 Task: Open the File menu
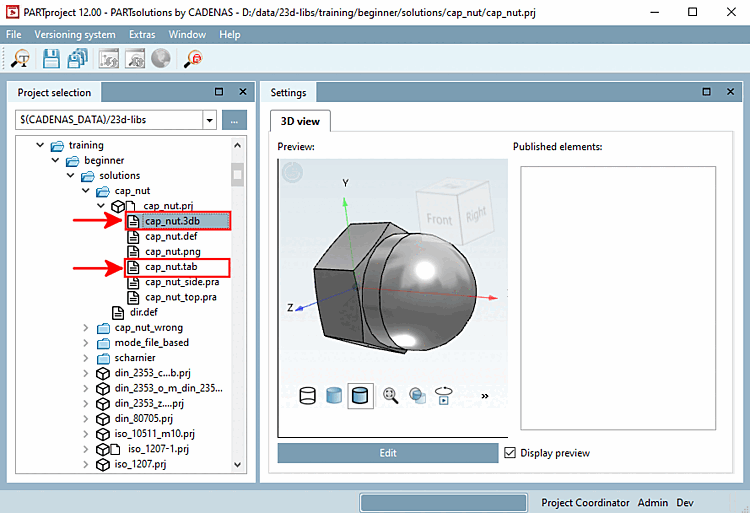[x=13, y=34]
